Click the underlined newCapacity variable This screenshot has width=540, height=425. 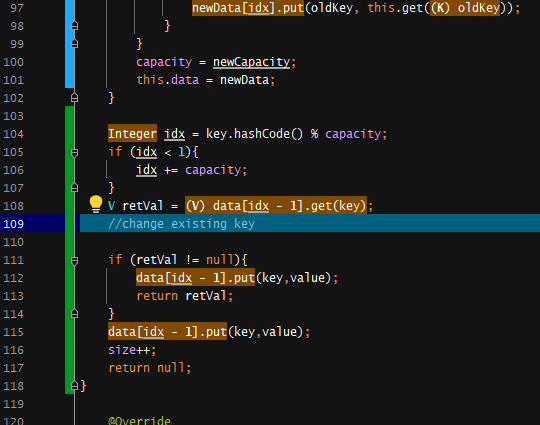(x=252, y=62)
